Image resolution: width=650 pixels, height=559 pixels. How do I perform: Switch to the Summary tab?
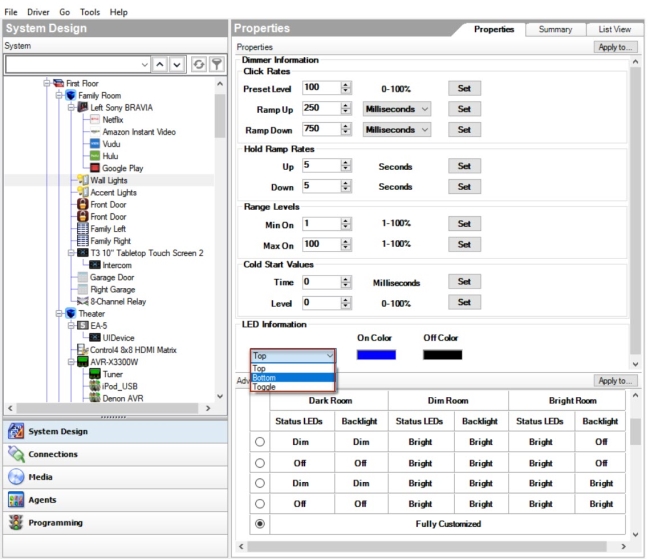(x=555, y=29)
